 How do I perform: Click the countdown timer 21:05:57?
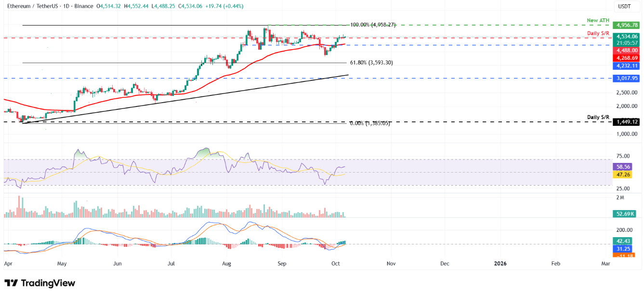click(x=625, y=43)
